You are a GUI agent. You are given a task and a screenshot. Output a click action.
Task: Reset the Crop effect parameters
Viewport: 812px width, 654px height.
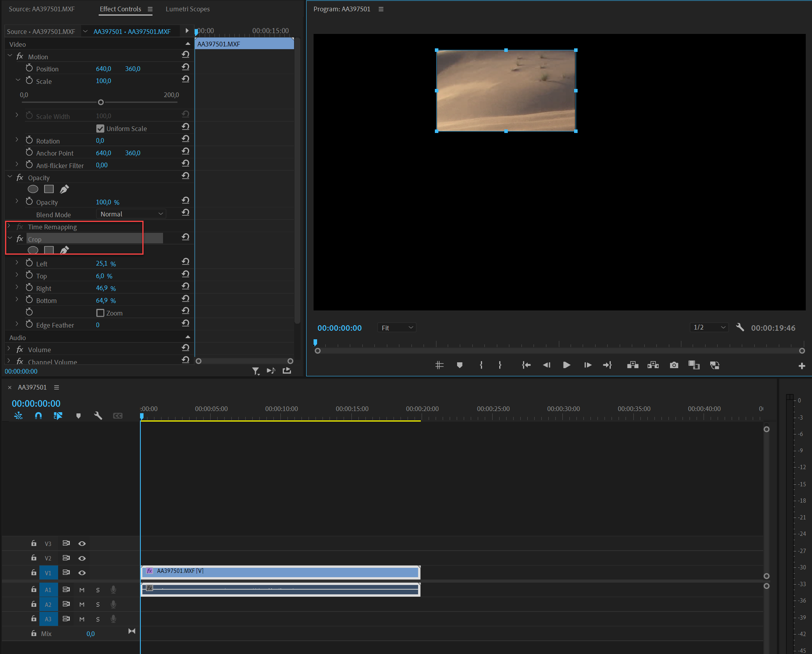click(x=186, y=237)
